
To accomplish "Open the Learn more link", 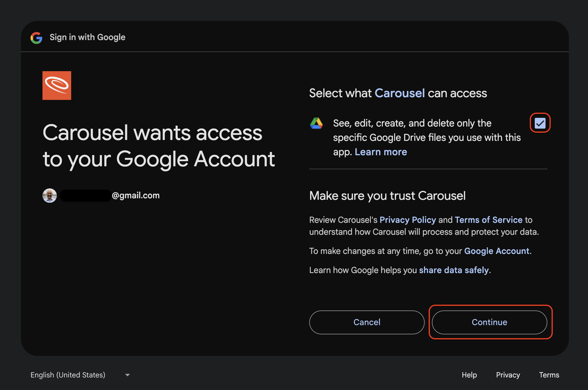I will pos(381,152).
